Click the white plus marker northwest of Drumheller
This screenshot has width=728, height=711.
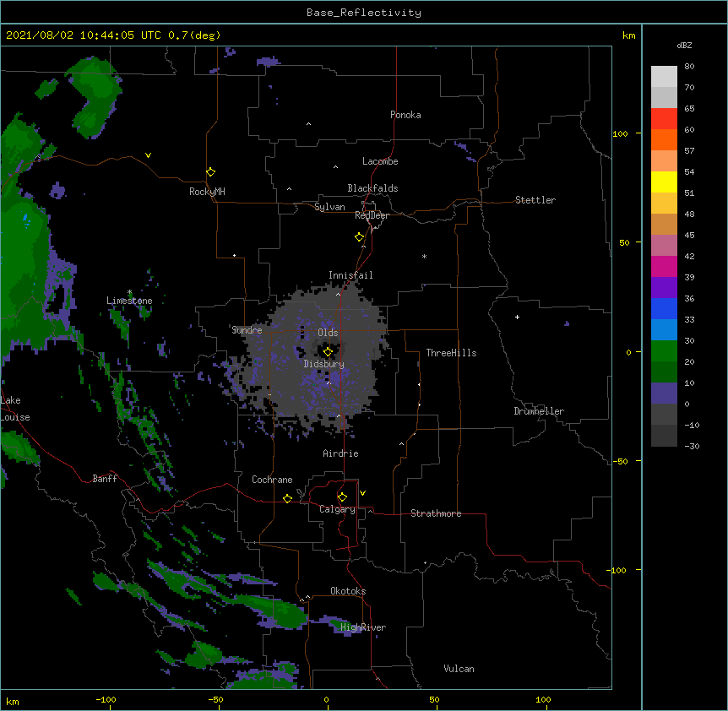[x=517, y=317]
